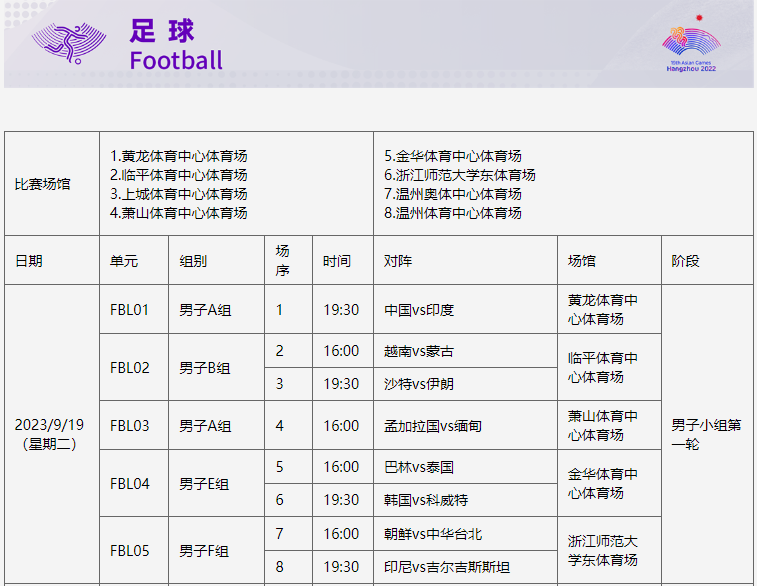This screenshot has width=757, height=586.
Task: Select the 沙特vs伊朗 match entry
Action: (465, 384)
